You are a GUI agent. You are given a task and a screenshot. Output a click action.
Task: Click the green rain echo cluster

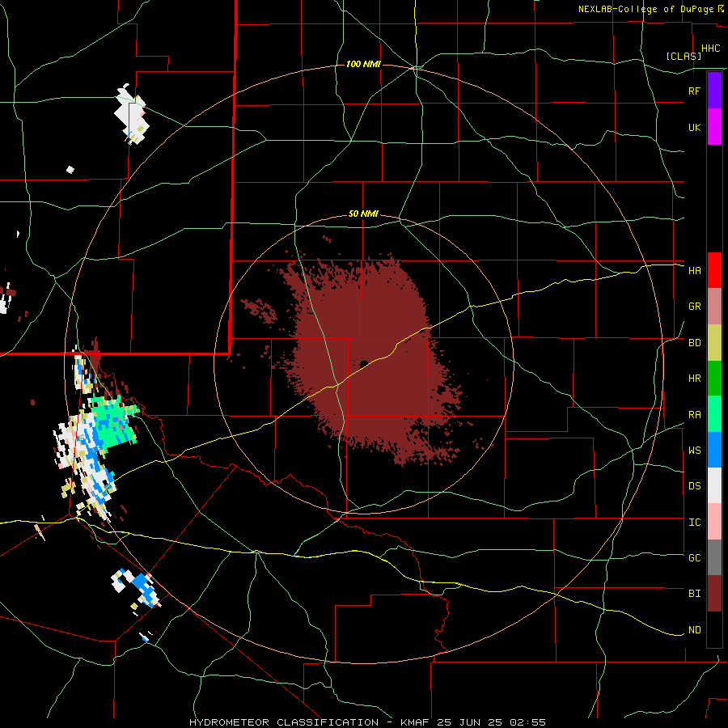(114, 422)
